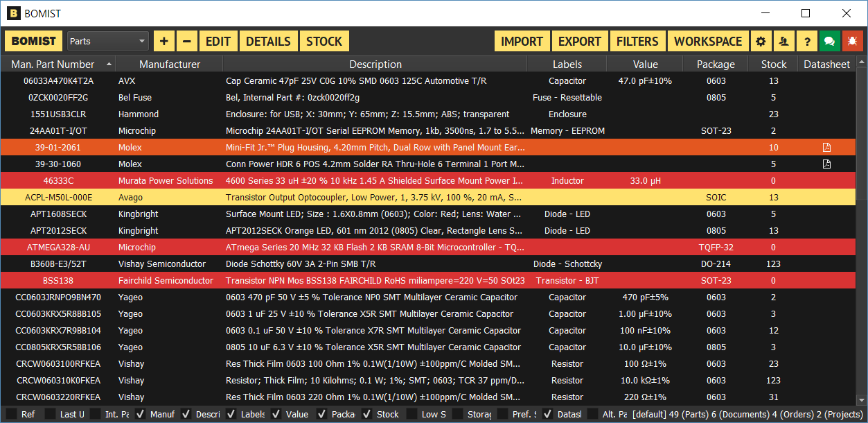The width and height of the screenshot is (868, 423).
Task: Select part 24AA01T-I/OT
Action: click(427, 131)
